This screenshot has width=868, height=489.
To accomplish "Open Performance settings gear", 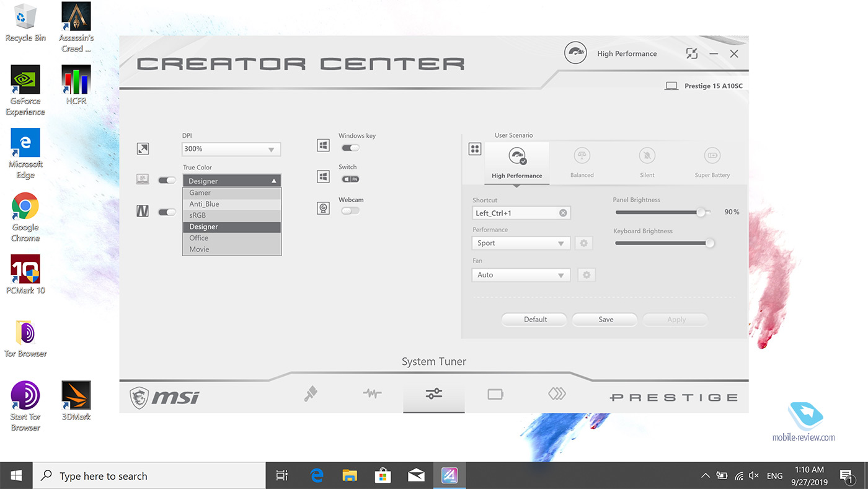I will tap(583, 243).
